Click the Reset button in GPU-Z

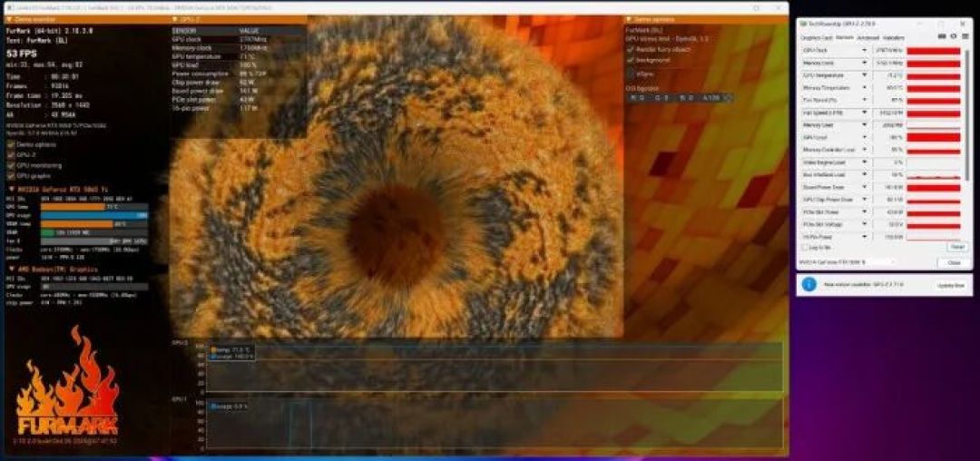(x=955, y=248)
